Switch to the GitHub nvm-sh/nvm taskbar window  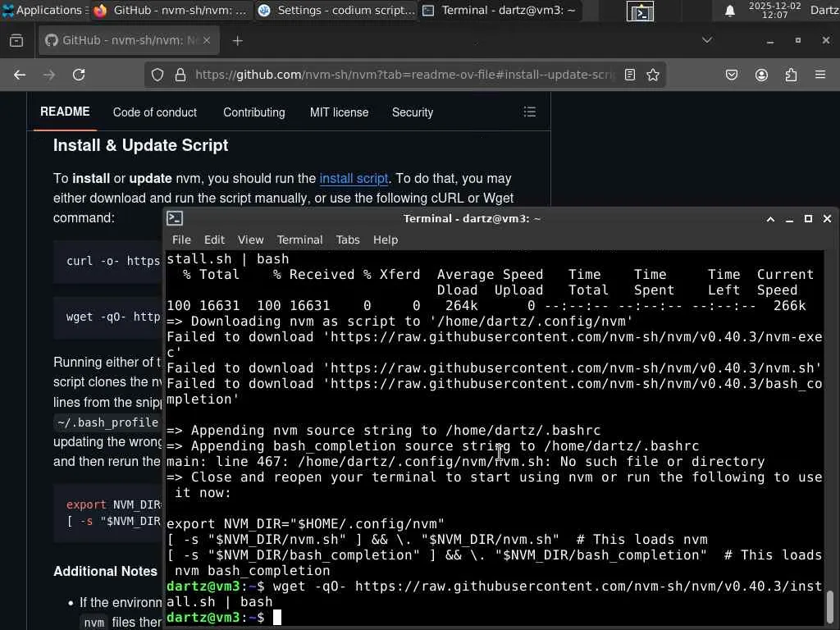coord(171,10)
